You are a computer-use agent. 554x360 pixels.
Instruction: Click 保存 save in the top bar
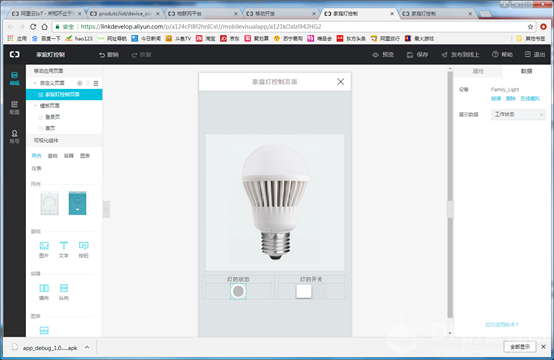(x=417, y=55)
